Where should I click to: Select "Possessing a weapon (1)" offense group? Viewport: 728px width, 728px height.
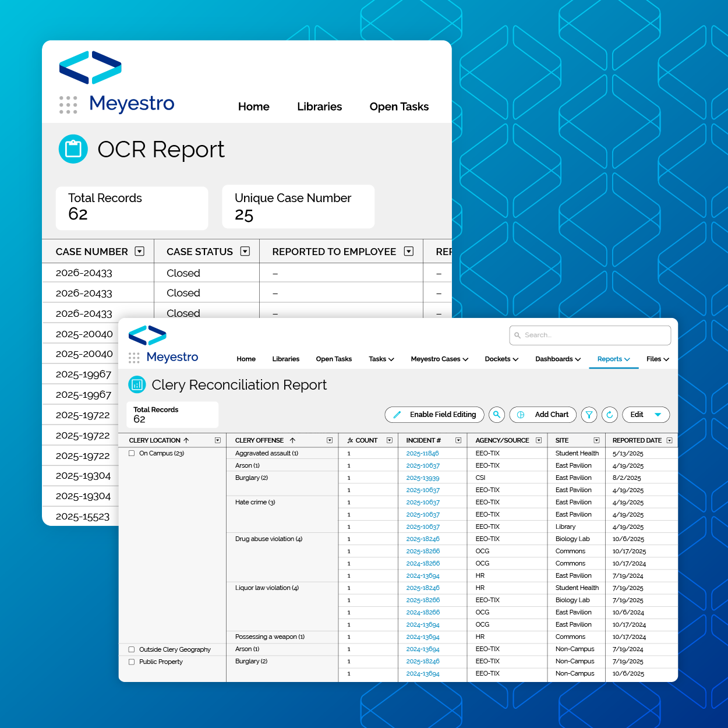270,637
